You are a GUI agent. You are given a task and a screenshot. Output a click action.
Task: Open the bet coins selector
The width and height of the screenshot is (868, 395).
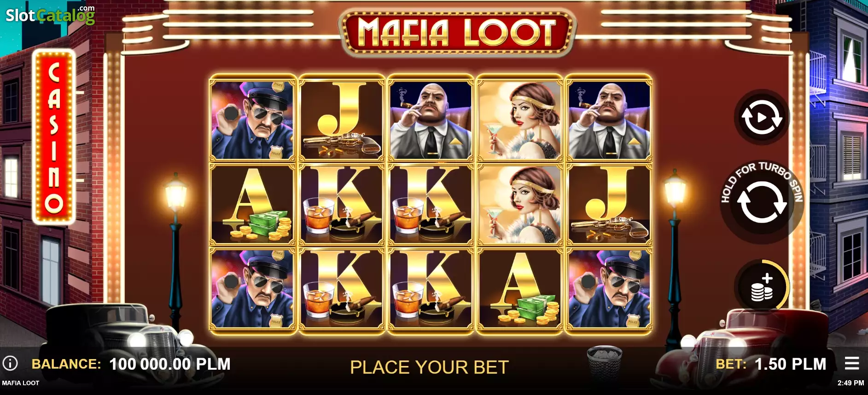[762, 287]
